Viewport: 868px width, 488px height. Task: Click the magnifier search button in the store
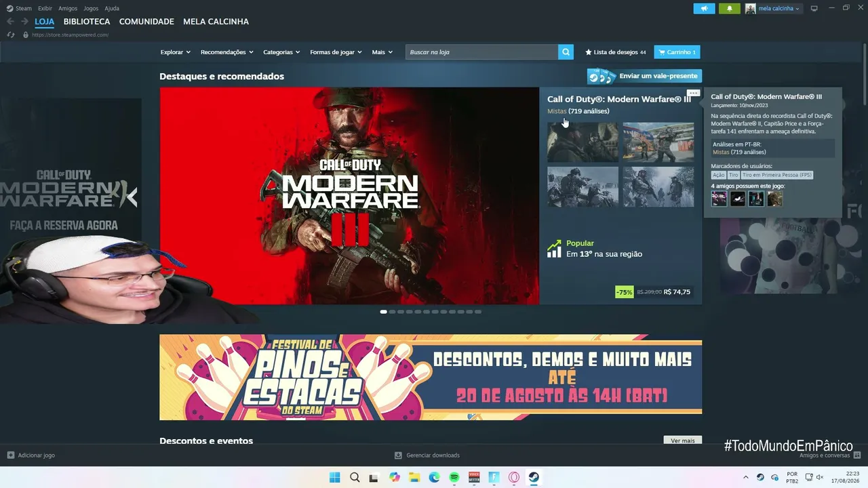coord(566,52)
